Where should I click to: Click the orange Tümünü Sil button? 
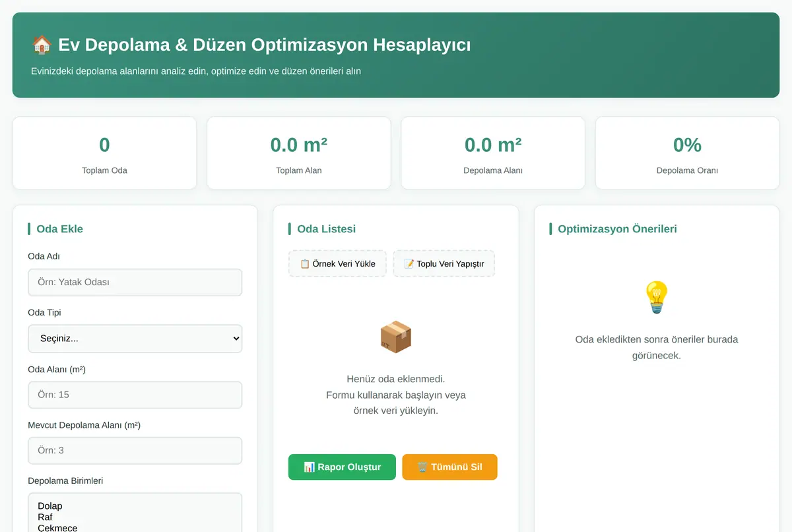coord(449,467)
